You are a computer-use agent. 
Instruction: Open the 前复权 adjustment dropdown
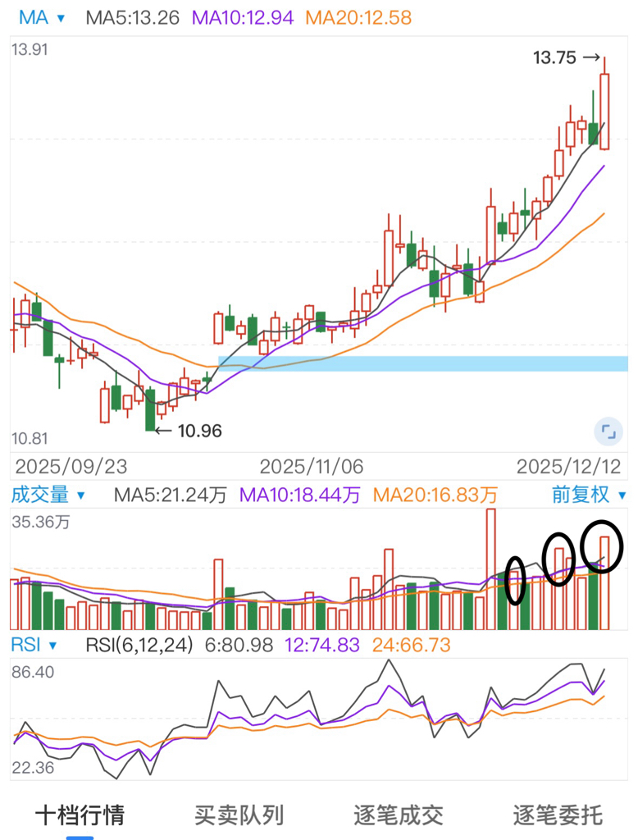tap(589, 495)
